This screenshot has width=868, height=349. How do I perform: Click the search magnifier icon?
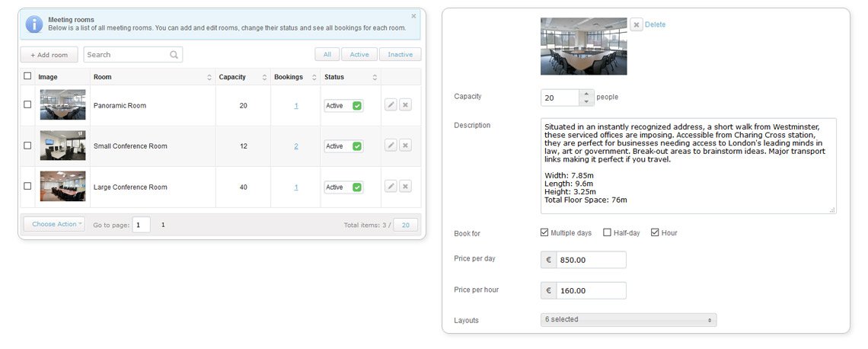(174, 55)
